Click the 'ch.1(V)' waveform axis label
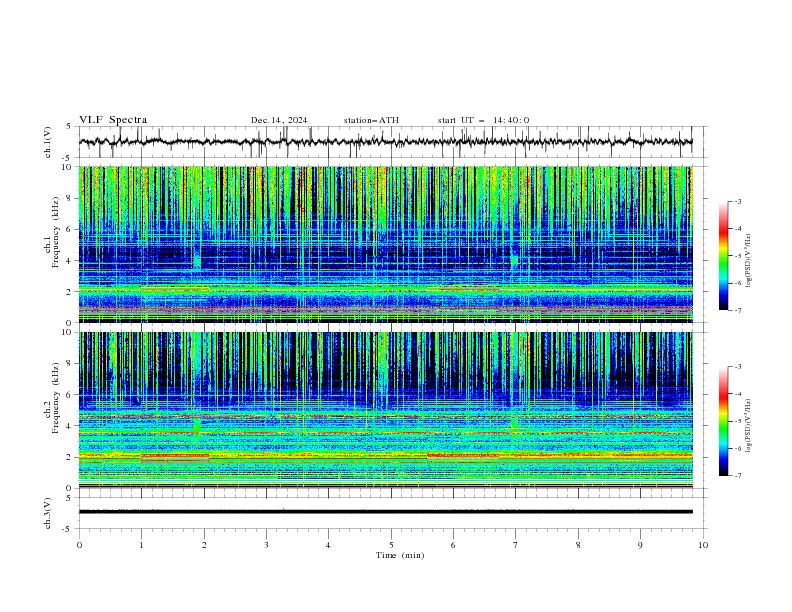This screenshot has height=612, width=792. pos(48,142)
